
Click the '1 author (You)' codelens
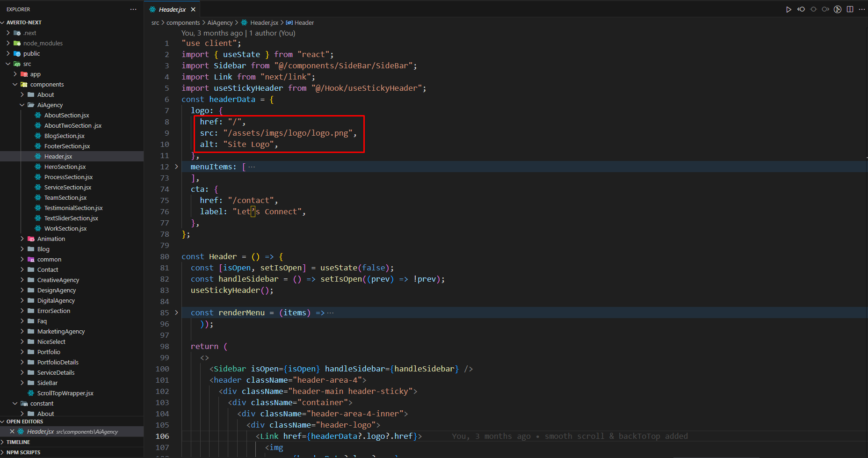(272, 33)
